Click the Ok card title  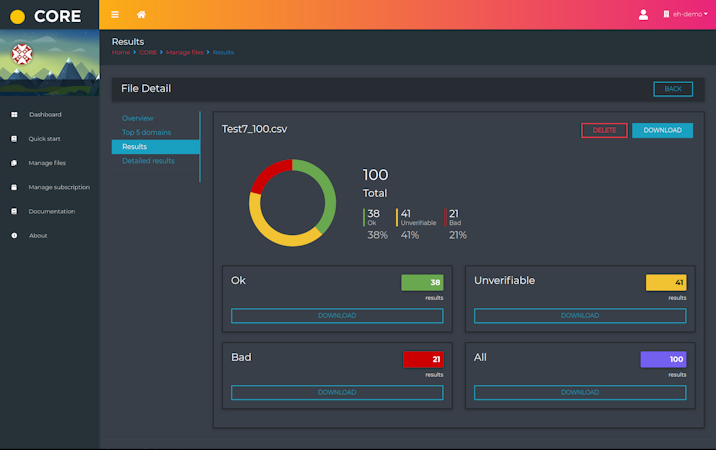(238, 281)
